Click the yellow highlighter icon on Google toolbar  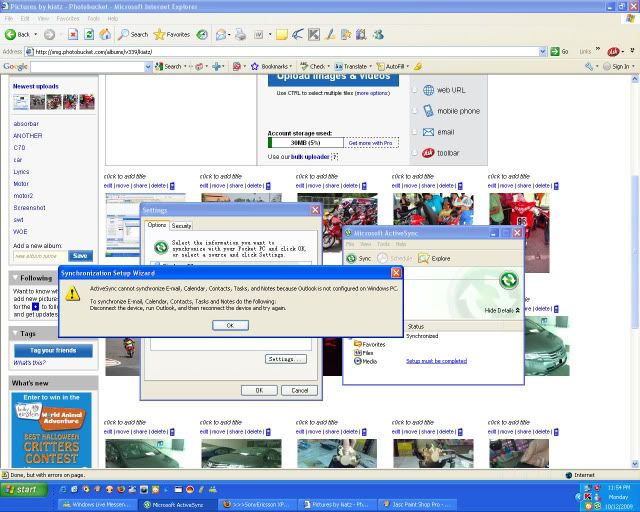[x=418, y=66]
